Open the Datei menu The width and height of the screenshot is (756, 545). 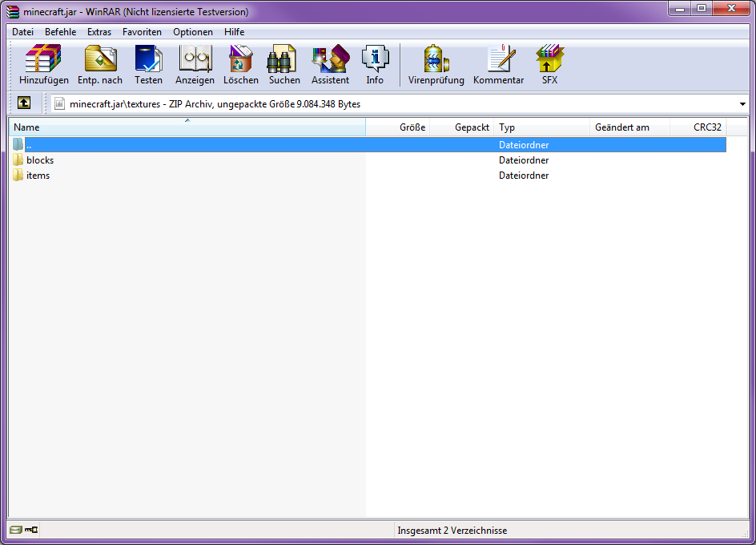coord(22,32)
